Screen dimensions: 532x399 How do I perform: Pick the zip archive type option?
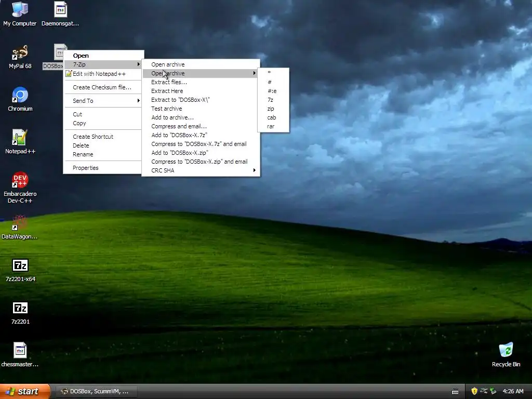pyautogui.click(x=273, y=109)
